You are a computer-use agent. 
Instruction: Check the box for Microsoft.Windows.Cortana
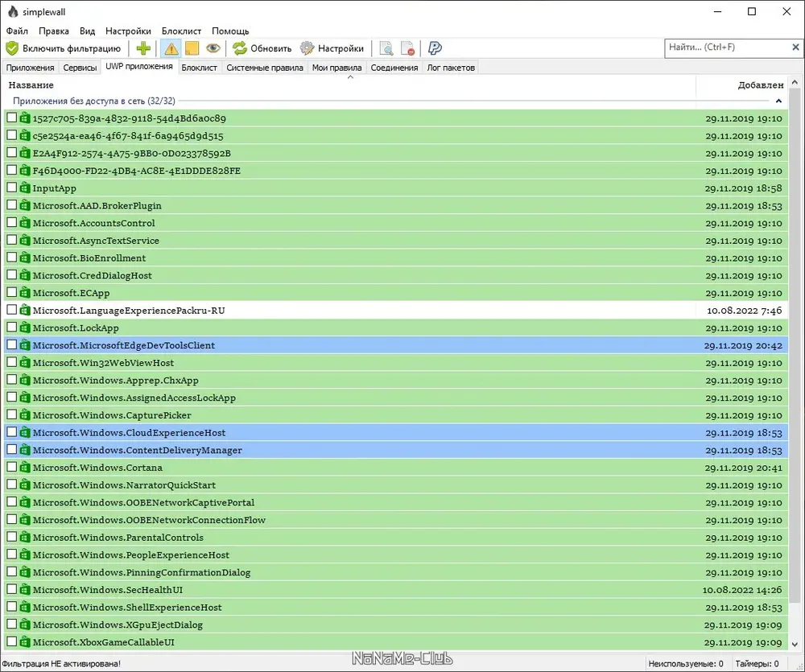(x=12, y=467)
